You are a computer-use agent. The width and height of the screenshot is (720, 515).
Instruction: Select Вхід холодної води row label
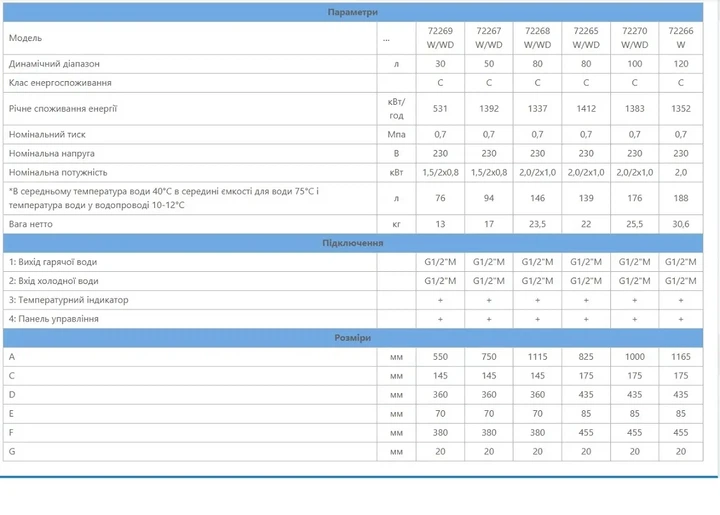click(x=53, y=281)
